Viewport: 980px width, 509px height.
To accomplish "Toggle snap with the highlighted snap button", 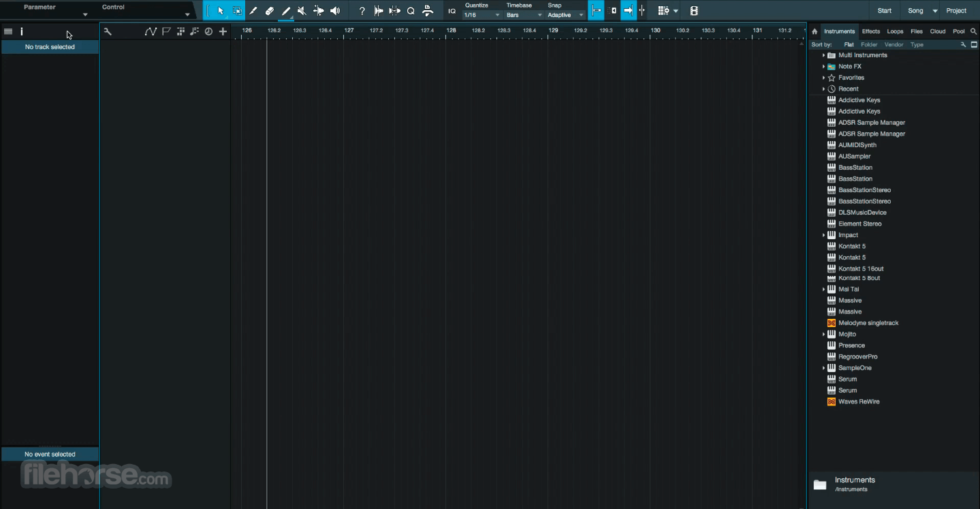I will (x=596, y=11).
